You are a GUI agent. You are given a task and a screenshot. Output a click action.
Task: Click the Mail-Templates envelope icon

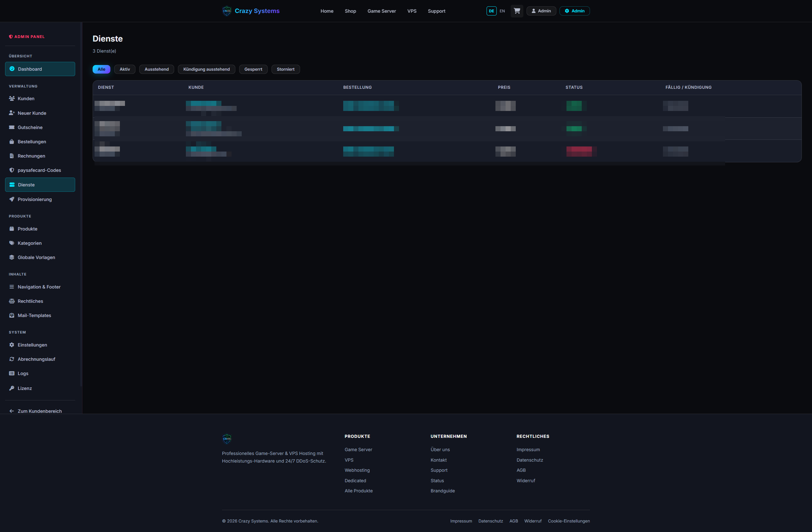tap(12, 315)
